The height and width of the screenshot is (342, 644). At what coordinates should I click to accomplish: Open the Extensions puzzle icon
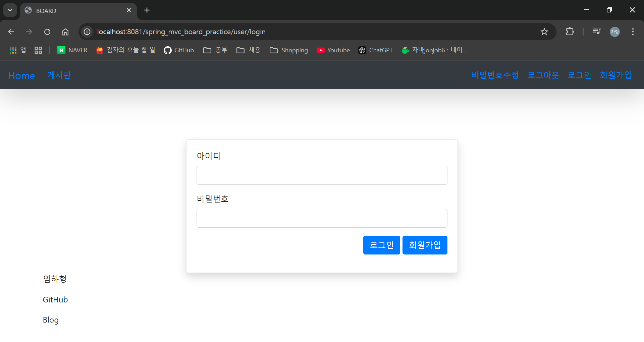point(570,32)
